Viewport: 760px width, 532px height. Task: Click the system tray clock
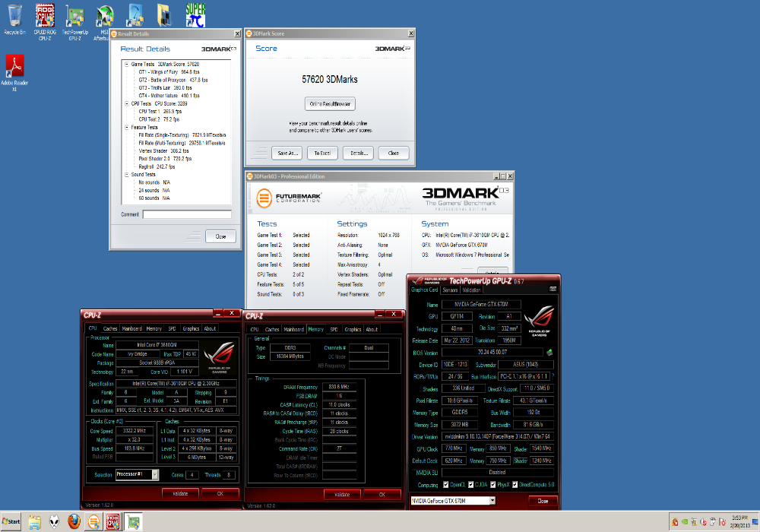click(739, 521)
